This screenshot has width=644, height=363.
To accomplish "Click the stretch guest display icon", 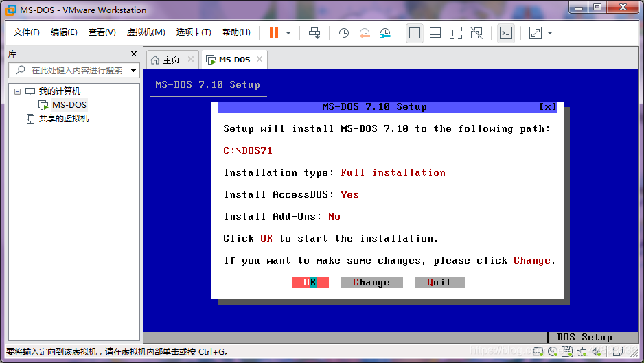I will 535,33.
